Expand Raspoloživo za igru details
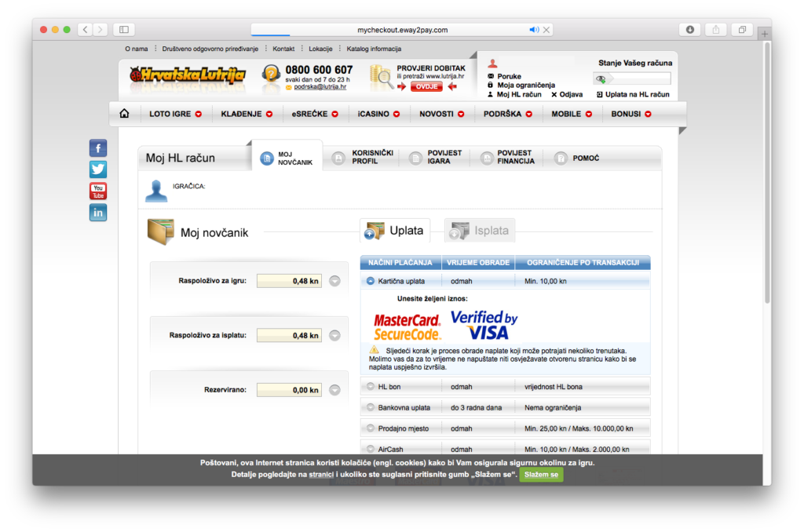Image resolution: width=804 pixels, height=532 pixels. coord(334,281)
